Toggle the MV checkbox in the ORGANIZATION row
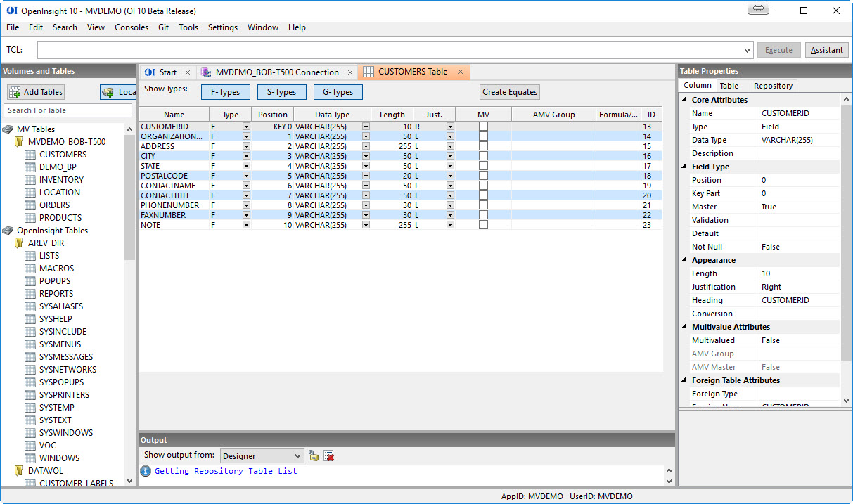Screen dimensions: 853x504 tap(483, 136)
